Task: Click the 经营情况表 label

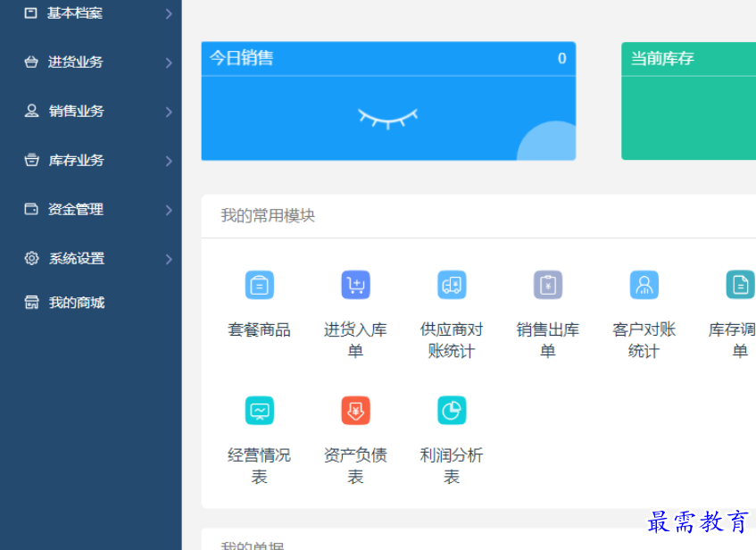Action: click(x=260, y=465)
